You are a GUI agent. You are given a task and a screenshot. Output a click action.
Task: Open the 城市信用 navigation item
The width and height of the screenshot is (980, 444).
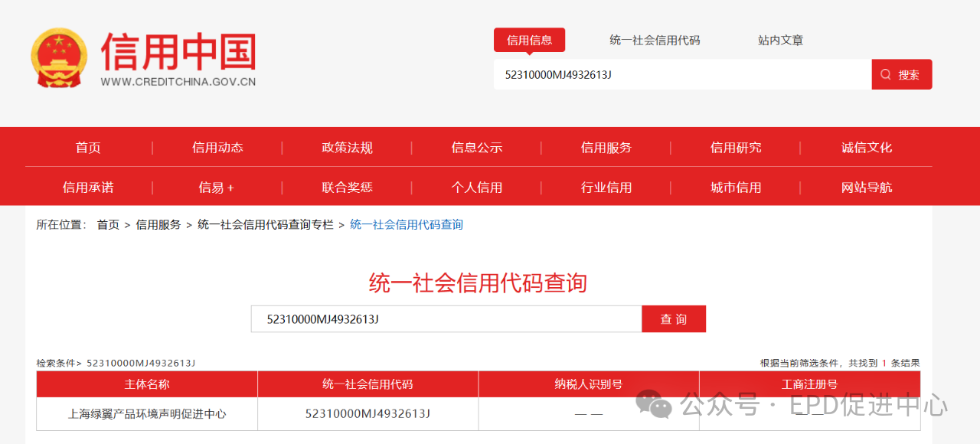pyautogui.click(x=736, y=188)
